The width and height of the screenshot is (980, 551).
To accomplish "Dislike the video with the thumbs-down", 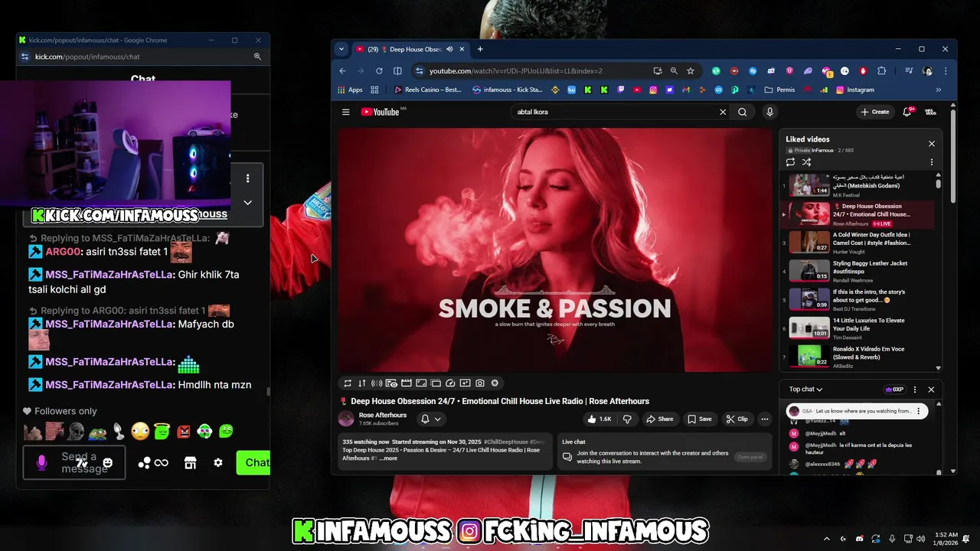I will [627, 419].
